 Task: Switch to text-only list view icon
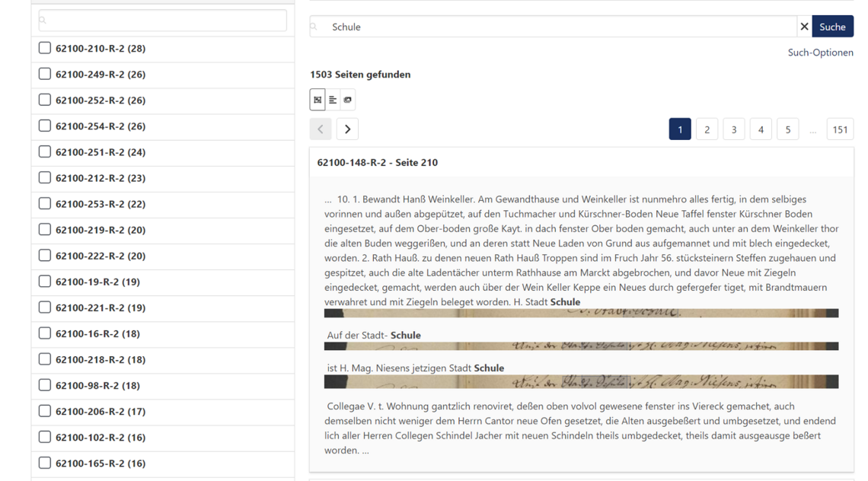tap(333, 100)
